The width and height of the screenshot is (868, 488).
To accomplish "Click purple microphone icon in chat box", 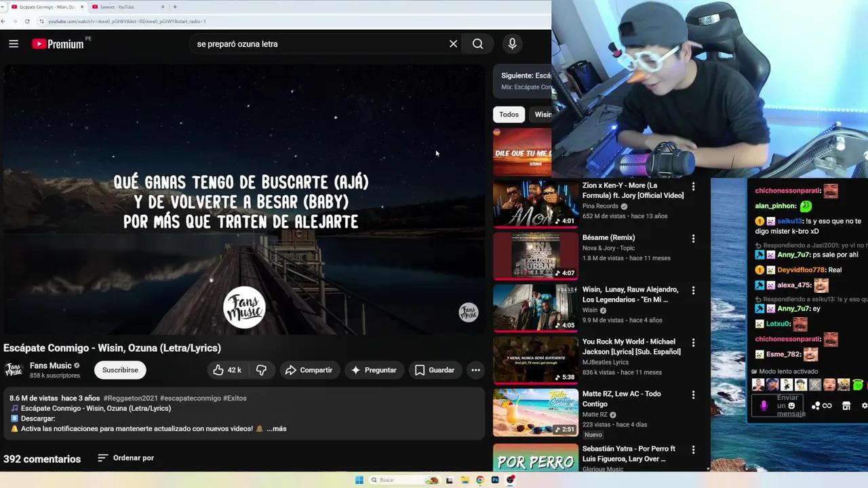I will point(764,405).
